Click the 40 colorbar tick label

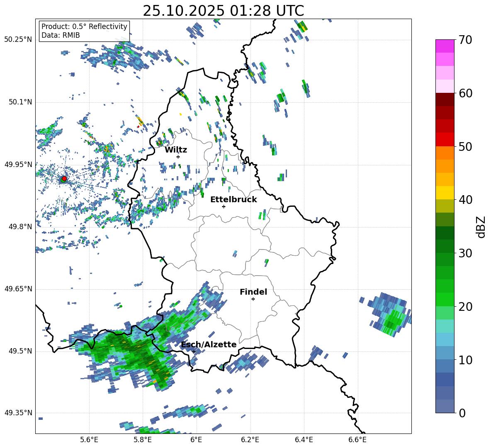pyautogui.click(x=465, y=200)
